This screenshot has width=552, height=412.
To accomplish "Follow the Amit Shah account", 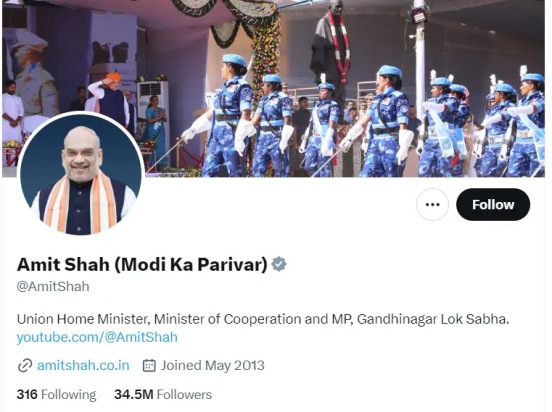I will [493, 205].
